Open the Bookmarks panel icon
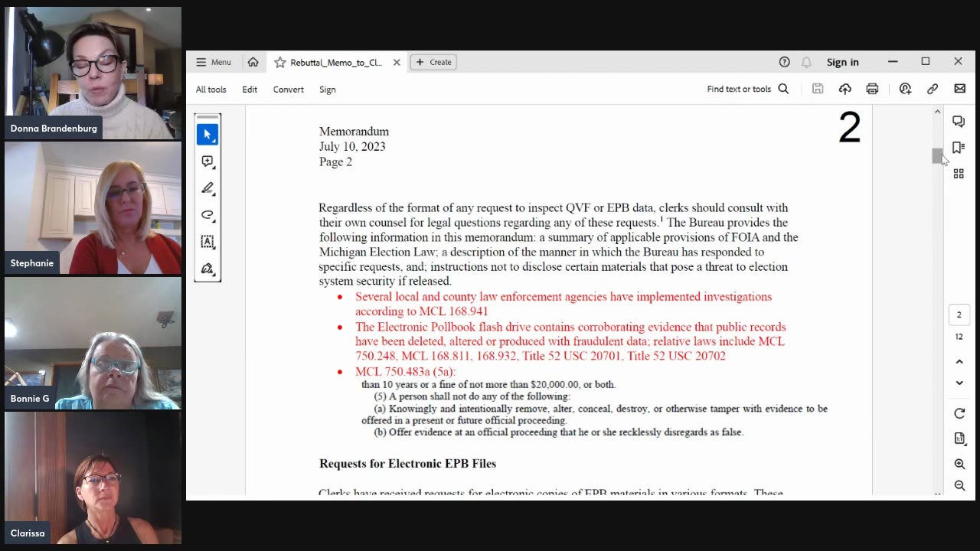Viewport: 980px width, 551px height. 959,148
